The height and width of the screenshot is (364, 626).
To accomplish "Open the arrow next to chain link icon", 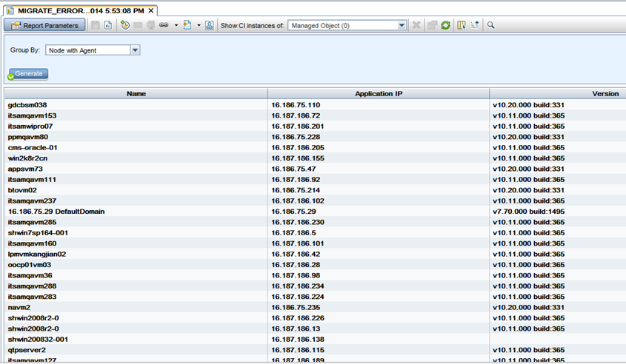I will pos(176,25).
